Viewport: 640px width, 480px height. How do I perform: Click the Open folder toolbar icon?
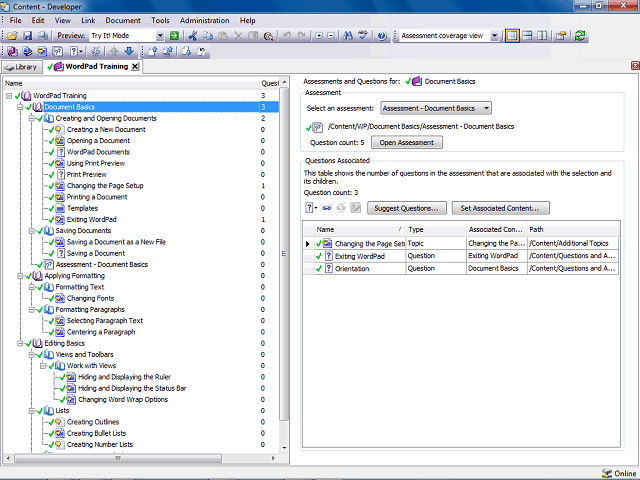click(x=12, y=36)
